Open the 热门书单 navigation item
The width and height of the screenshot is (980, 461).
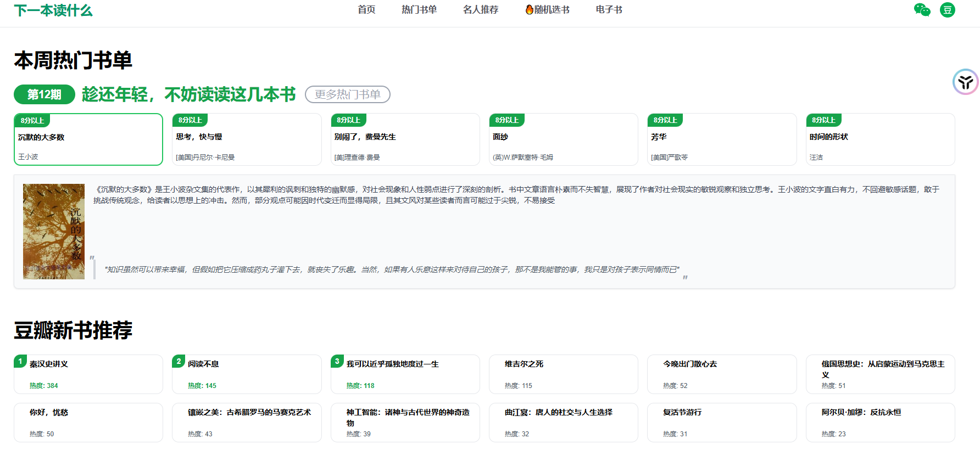click(x=419, y=9)
